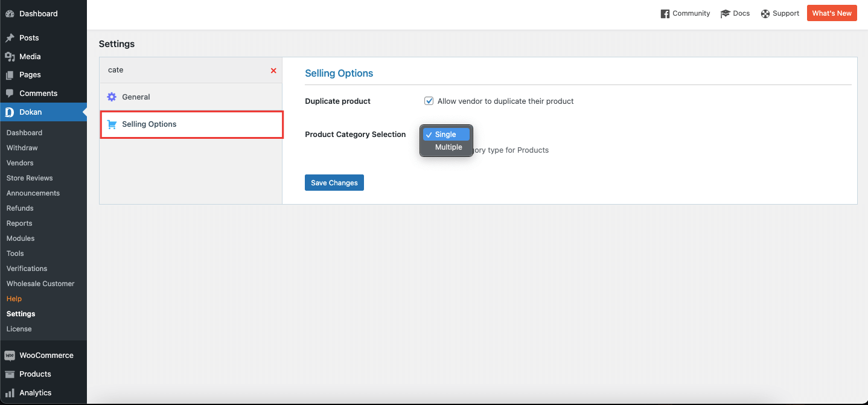Go to WordPress Dashboard menu
The height and width of the screenshot is (405, 868).
pyautogui.click(x=43, y=13)
